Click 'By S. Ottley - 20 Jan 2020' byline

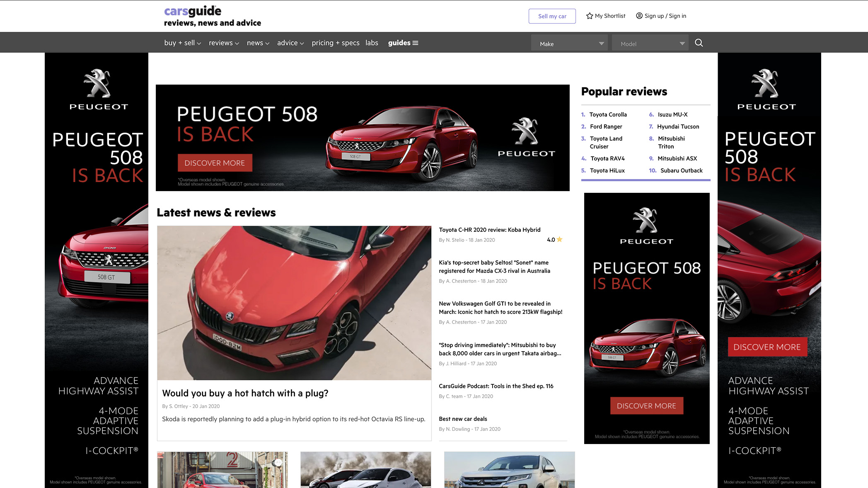coord(191,406)
